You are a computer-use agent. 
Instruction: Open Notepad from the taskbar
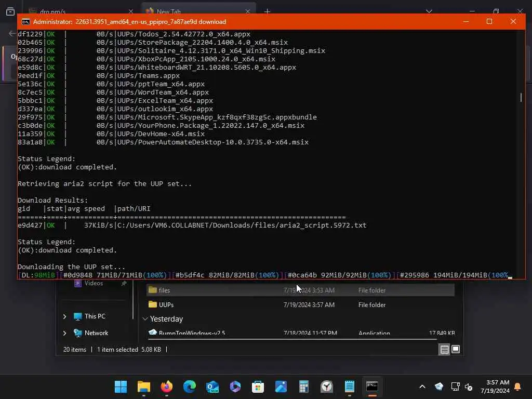pos(350,387)
